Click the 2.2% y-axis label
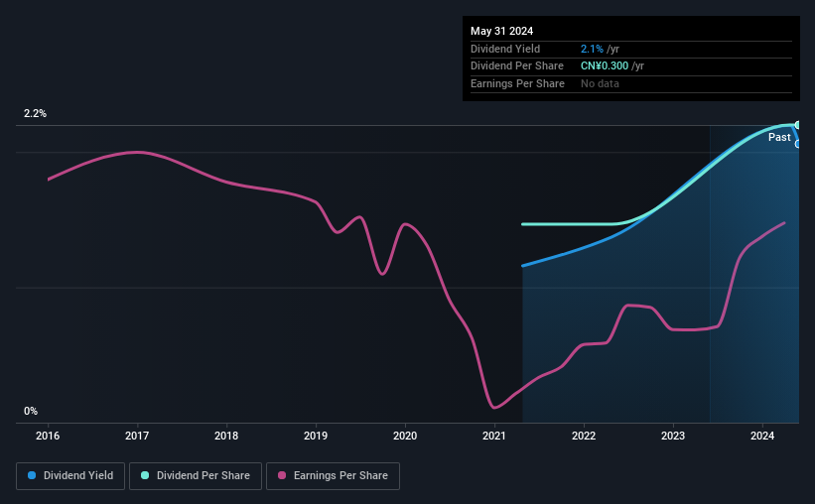The width and height of the screenshot is (815, 504). tap(36, 114)
